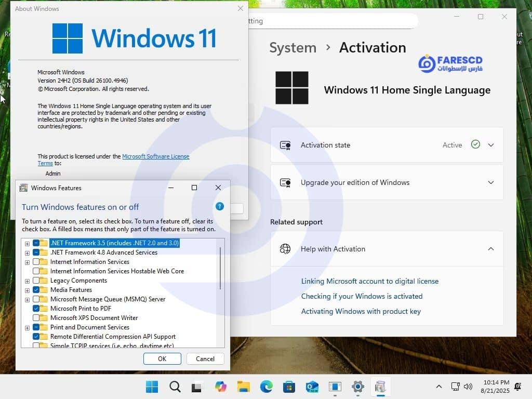Viewport: 532px width, 399px height.
Task: Enable Internet Information Services checkbox
Action: [x=36, y=262]
